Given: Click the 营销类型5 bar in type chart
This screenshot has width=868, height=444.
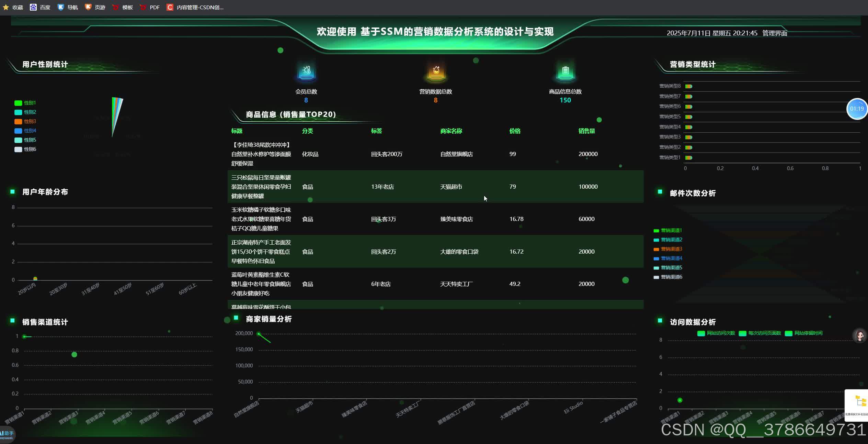Looking at the screenshot, I should [689, 117].
